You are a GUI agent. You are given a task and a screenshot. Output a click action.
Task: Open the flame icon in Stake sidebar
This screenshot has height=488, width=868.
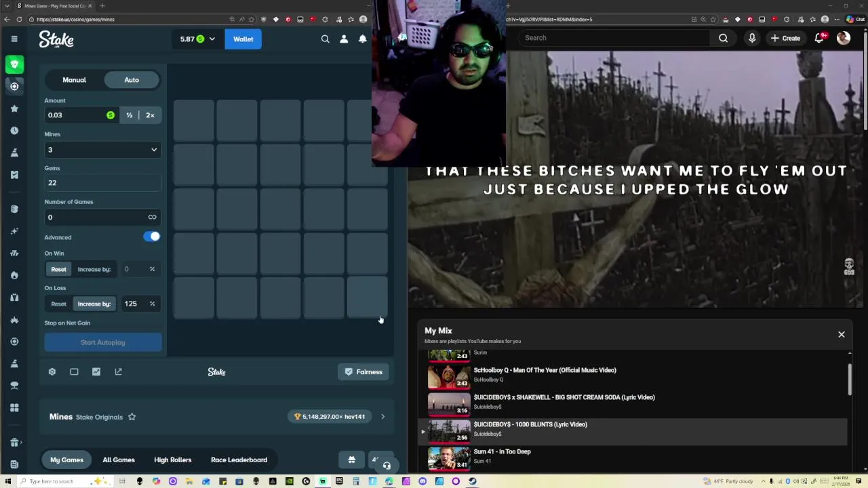click(14, 275)
